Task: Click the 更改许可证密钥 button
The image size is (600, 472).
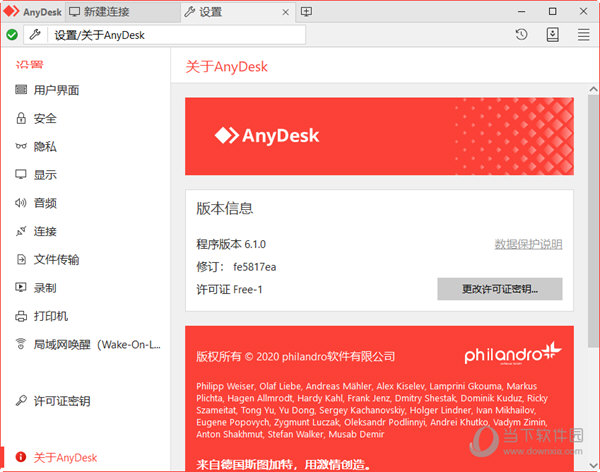Action: point(500,289)
